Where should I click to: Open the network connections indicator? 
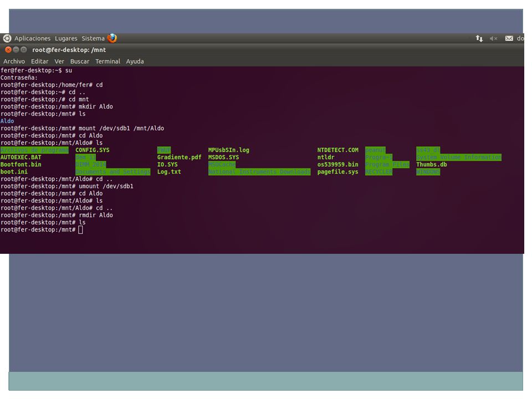[479, 38]
